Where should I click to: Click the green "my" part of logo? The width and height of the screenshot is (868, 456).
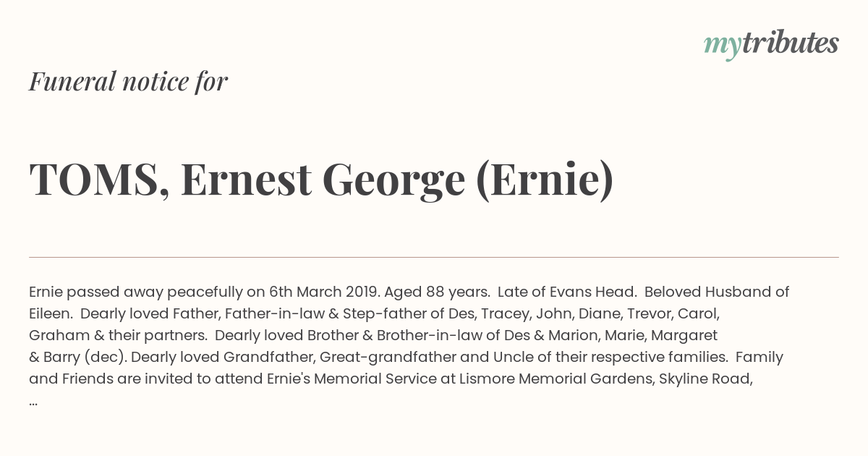tap(722, 47)
